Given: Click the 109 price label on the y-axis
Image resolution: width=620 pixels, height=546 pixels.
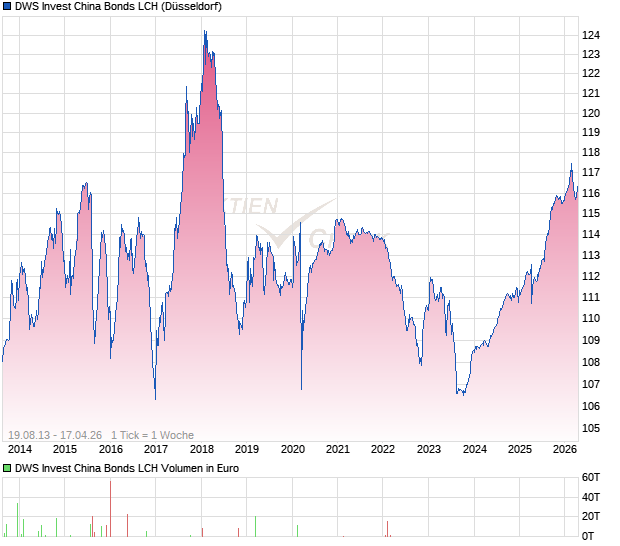Looking at the screenshot, I should click(x=591, y=340).
